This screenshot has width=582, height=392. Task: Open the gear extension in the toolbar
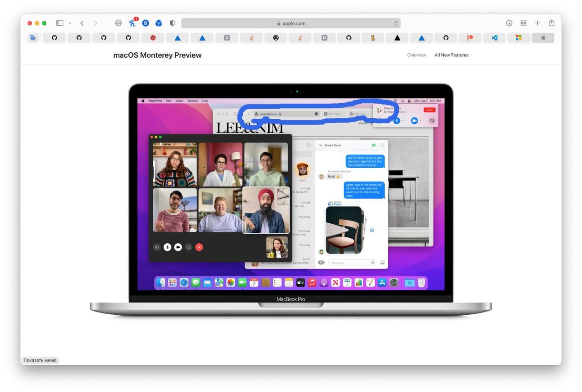118,23
